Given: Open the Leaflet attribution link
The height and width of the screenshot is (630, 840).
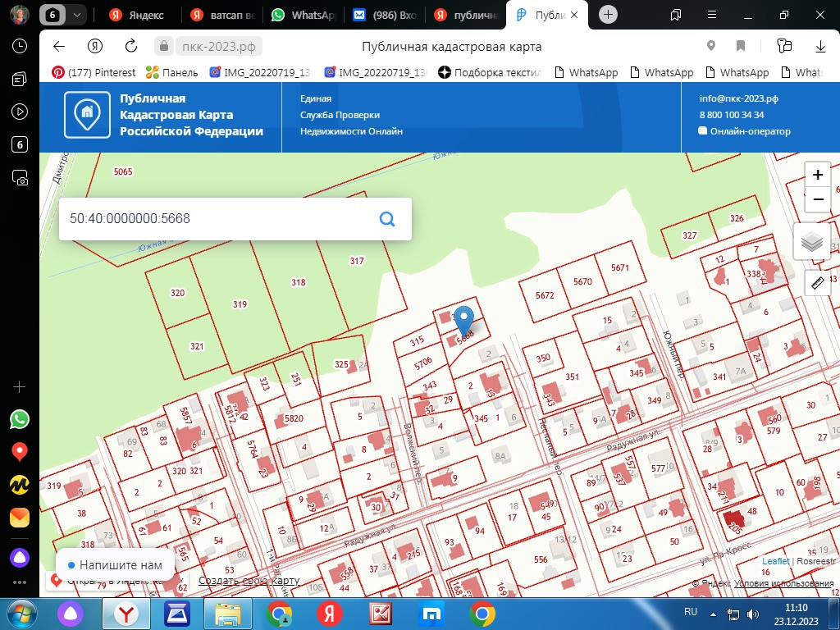Looking at the screenshot, I should pyautogui.click(x=775, y=561).
